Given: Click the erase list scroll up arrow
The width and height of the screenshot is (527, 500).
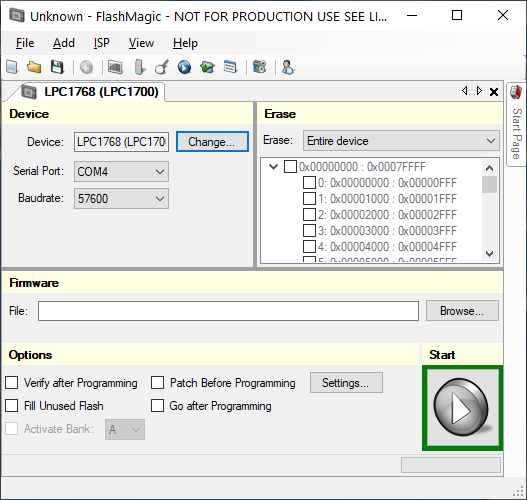Looking at the screenshot, I should [489, 168].
